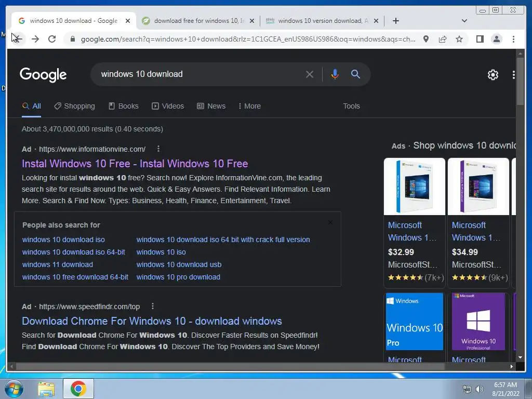View site information via lock icon
Viewport: 532px width, 399px height.
point(72,39)
